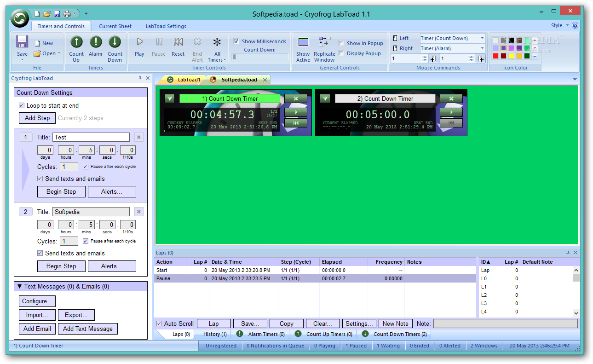Click the Lap button
Viewport: 593px width, 364px height.
click(213, 324)
